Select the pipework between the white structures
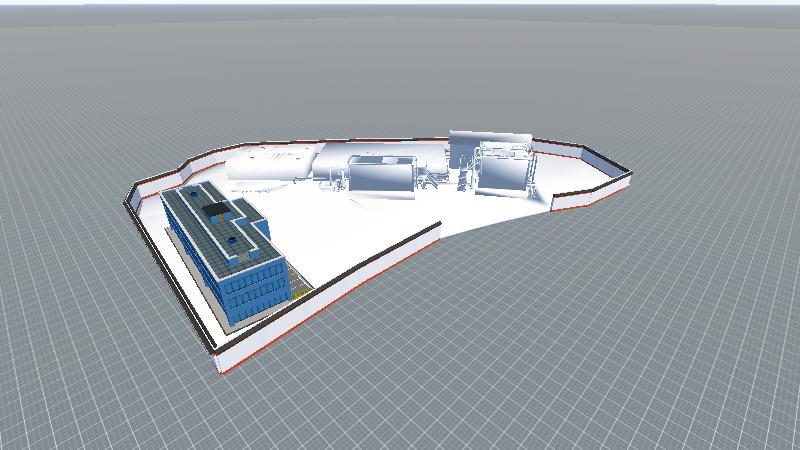The height and width of the screenshot is (450, 800). pyautogui.click(x=432, y=180)
